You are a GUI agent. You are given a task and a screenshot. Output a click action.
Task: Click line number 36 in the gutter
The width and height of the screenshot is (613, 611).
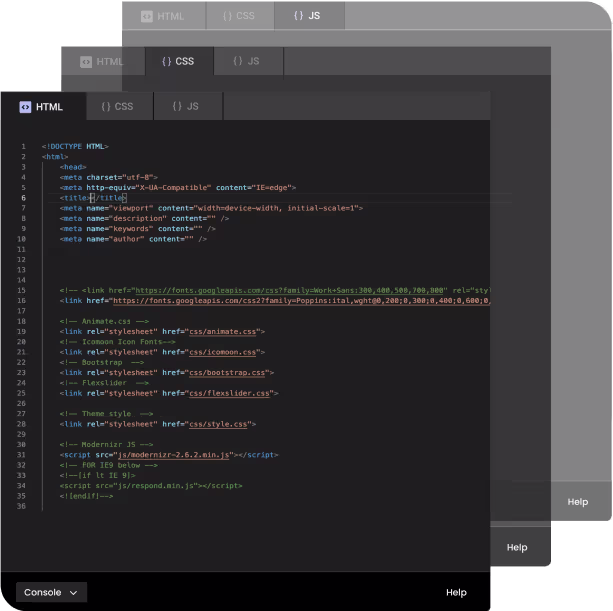(21, 506)
